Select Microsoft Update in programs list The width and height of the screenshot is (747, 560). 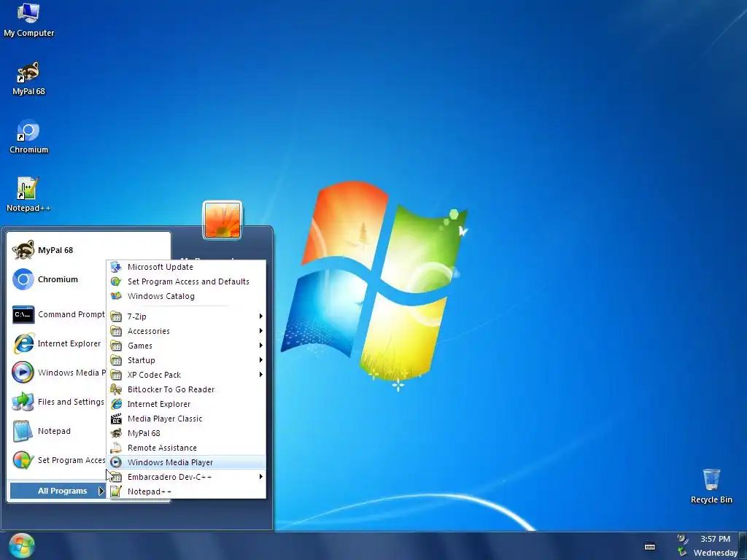pos(187,267)
